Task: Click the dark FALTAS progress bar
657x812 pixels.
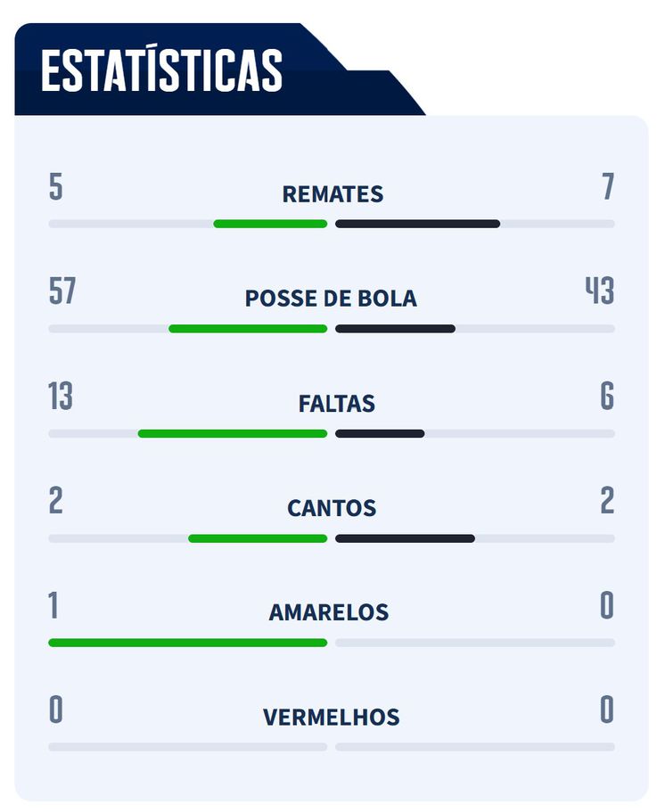Action: tap(380, 433)
